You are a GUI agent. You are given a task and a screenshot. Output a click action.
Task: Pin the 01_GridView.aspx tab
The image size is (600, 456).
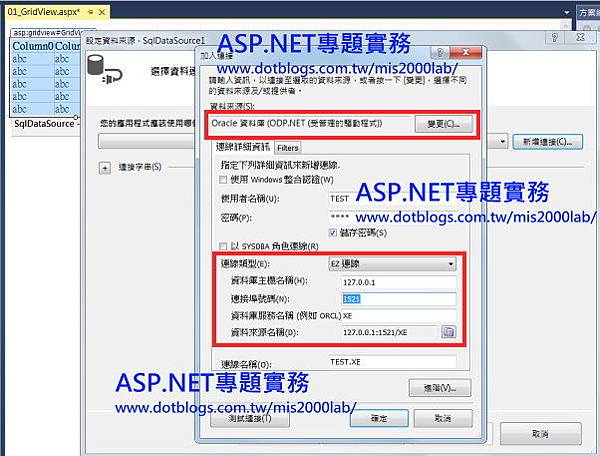[x=91, y=12]
